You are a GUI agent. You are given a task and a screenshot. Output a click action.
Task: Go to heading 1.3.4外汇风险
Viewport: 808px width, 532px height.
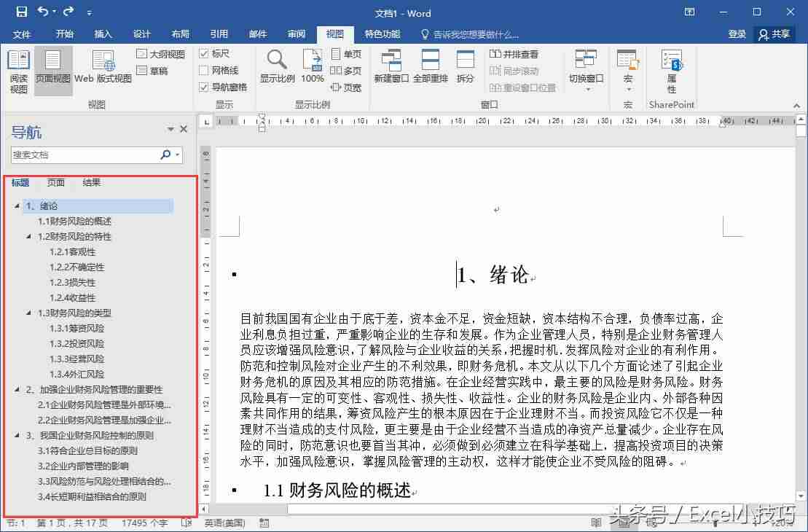[77, 374]
